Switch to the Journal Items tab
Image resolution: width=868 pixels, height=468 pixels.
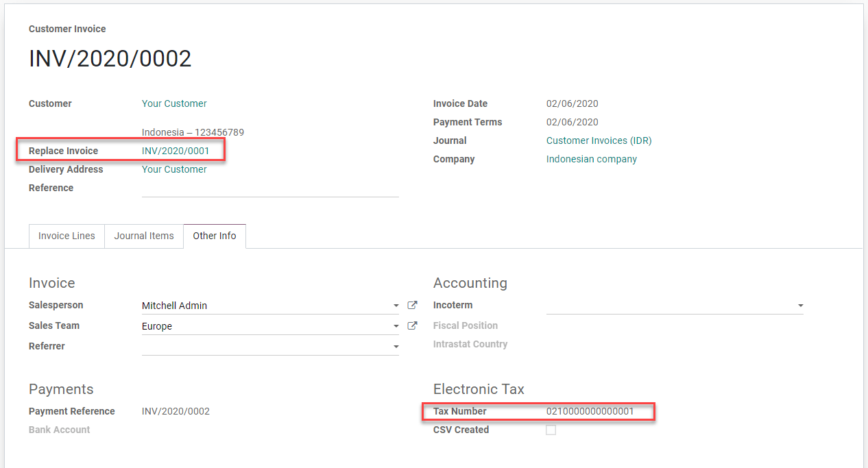pyautogui.click(x=143, y=236)
